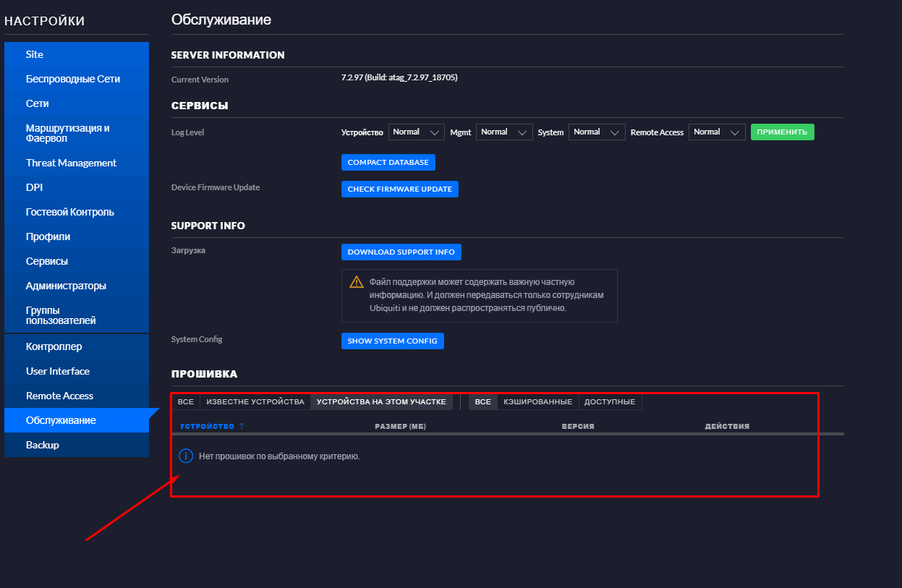
Task: Open Сервисы in the sidebar
Action: [77, 261]
